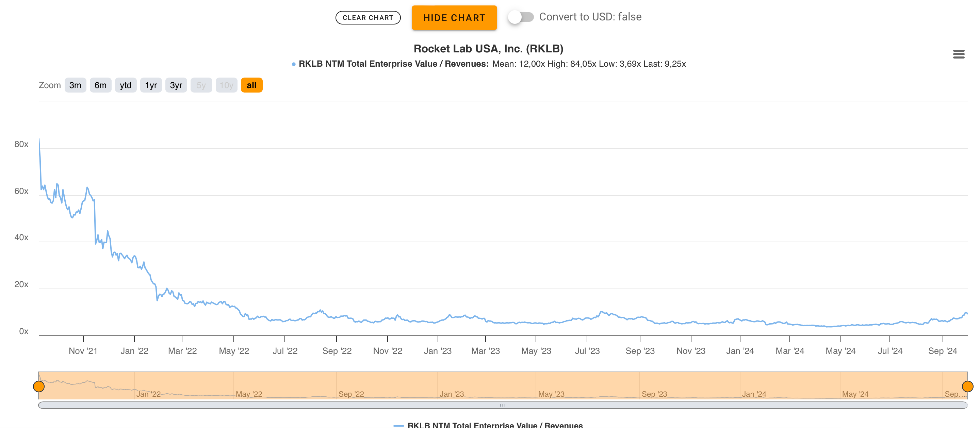Viewport: 980px width, 428px height.
Task: Select the 3m zoom range
Action: [75, 85]
